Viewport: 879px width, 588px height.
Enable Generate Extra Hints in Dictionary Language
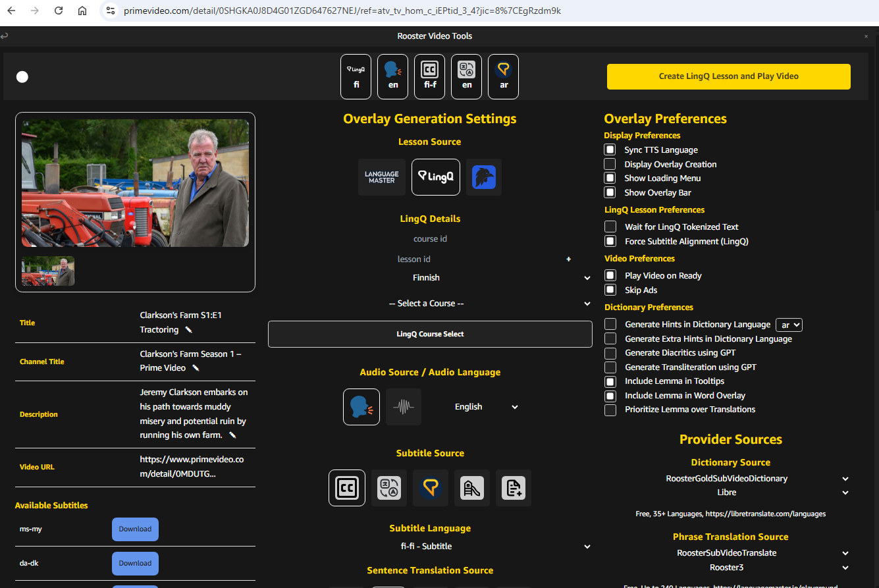point(610,338)
